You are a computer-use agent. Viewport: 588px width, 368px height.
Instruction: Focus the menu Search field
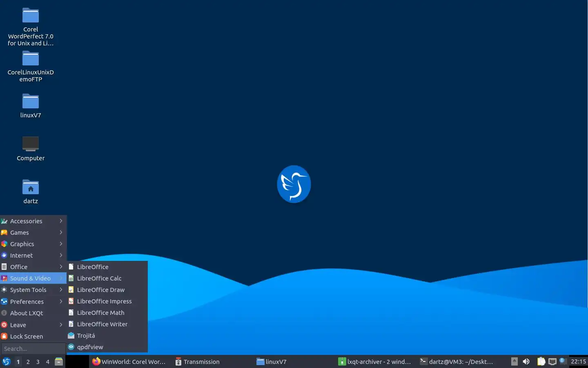tap(33, 348)
